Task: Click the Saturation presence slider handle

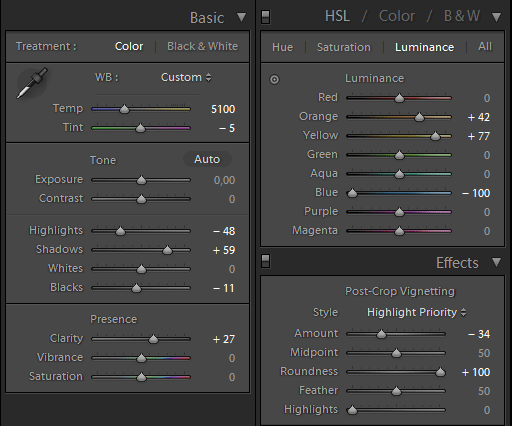Action: click(141, 377)
